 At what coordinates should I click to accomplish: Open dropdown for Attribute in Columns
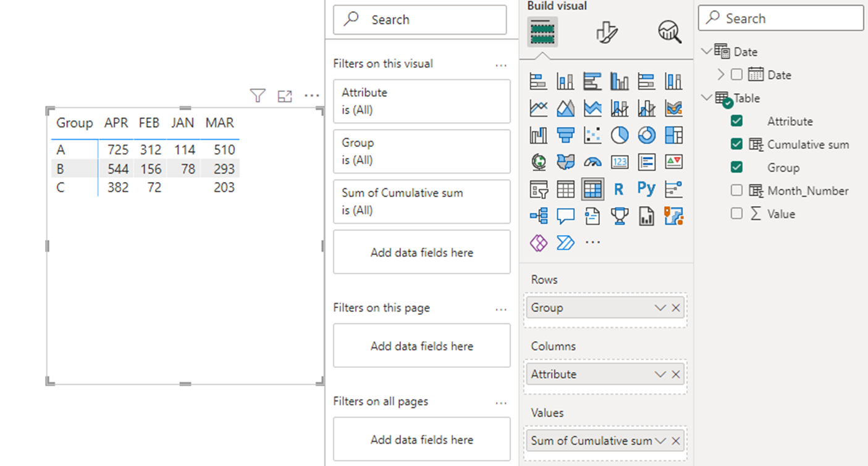tap(660, 374)
